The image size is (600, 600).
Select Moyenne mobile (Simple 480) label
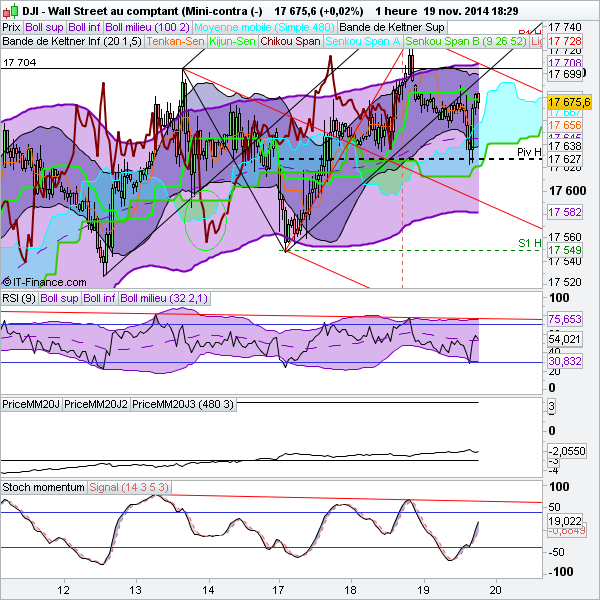264,28
